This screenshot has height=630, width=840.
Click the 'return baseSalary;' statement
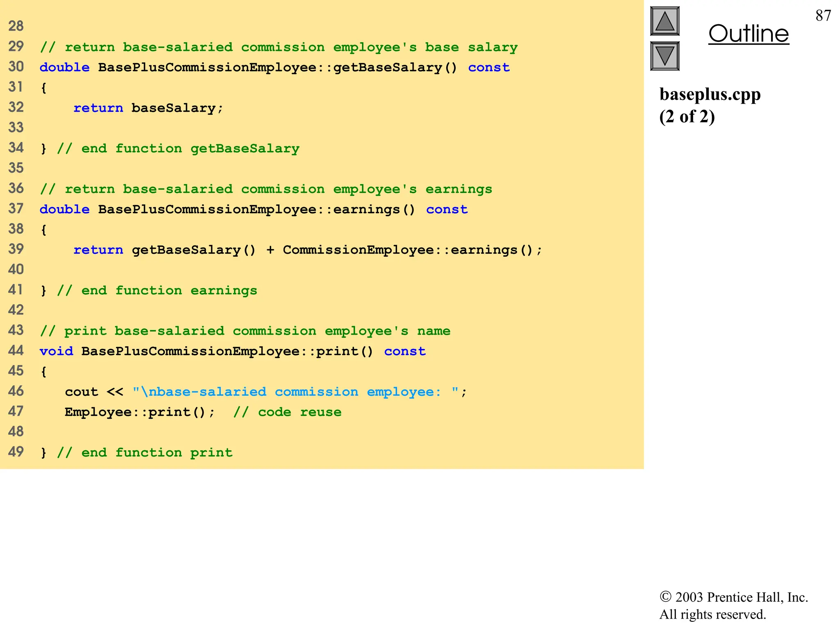click(x=148, y=108)
